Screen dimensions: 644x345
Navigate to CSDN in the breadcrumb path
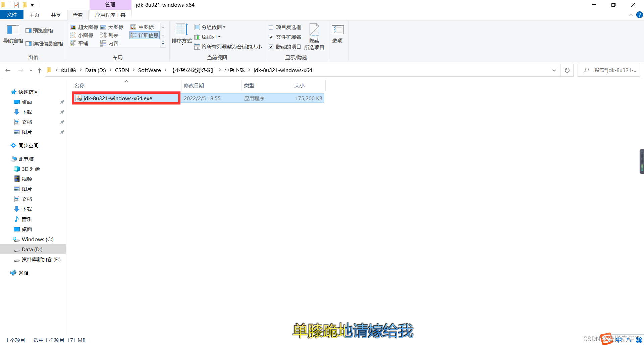122,70
